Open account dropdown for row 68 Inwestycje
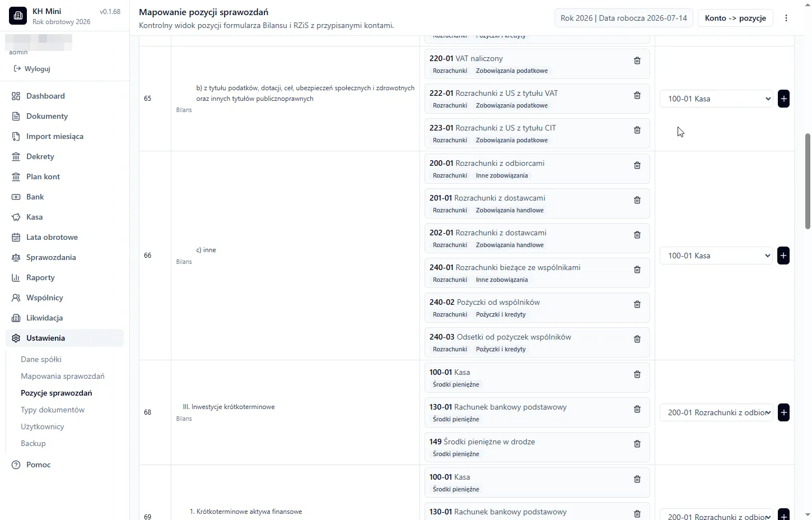 point(716,412)
